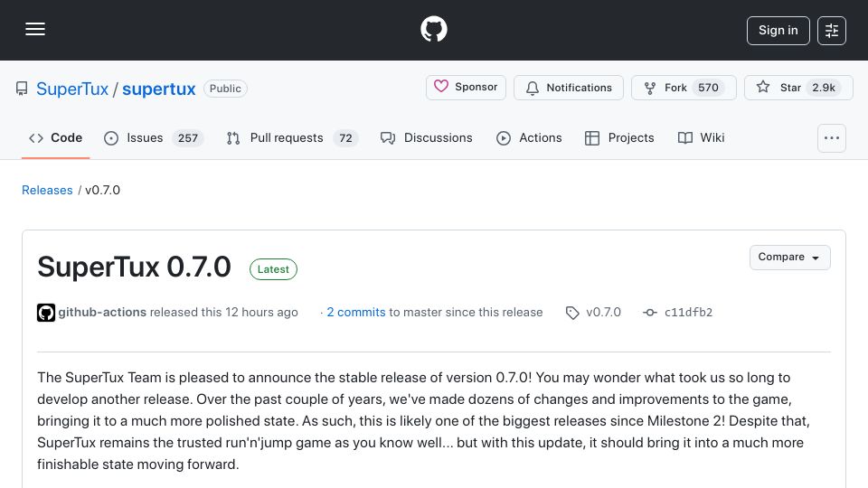Go back to Releases breadcrumb

47,190
